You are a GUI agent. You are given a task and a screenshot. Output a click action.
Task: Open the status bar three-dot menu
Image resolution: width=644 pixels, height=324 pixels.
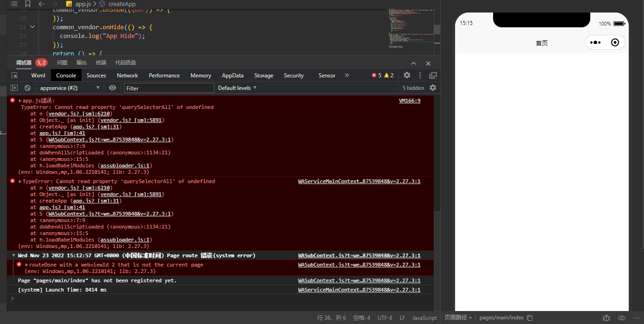pos(637,318)
